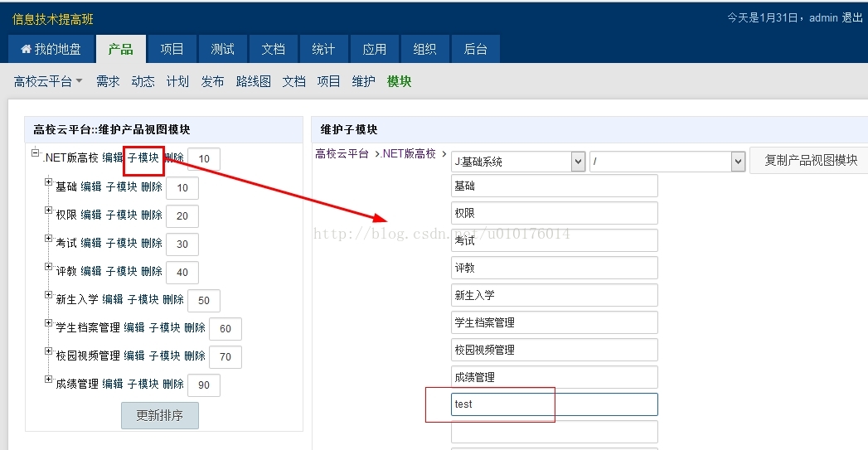Click 编辑 link for 基础 module
Viewport: 868px width, 450px height.
point(91,187)
